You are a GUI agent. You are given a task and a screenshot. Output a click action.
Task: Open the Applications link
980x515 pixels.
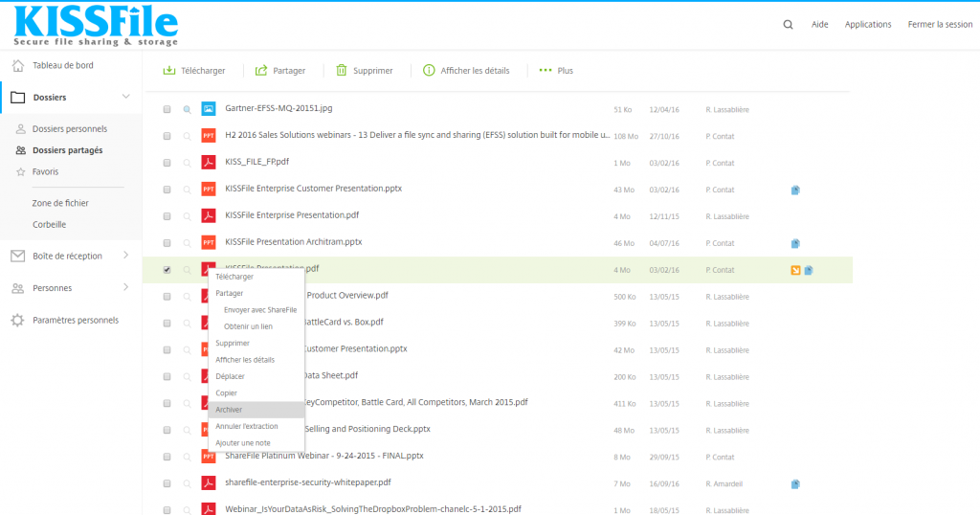(x=868, y=24)
